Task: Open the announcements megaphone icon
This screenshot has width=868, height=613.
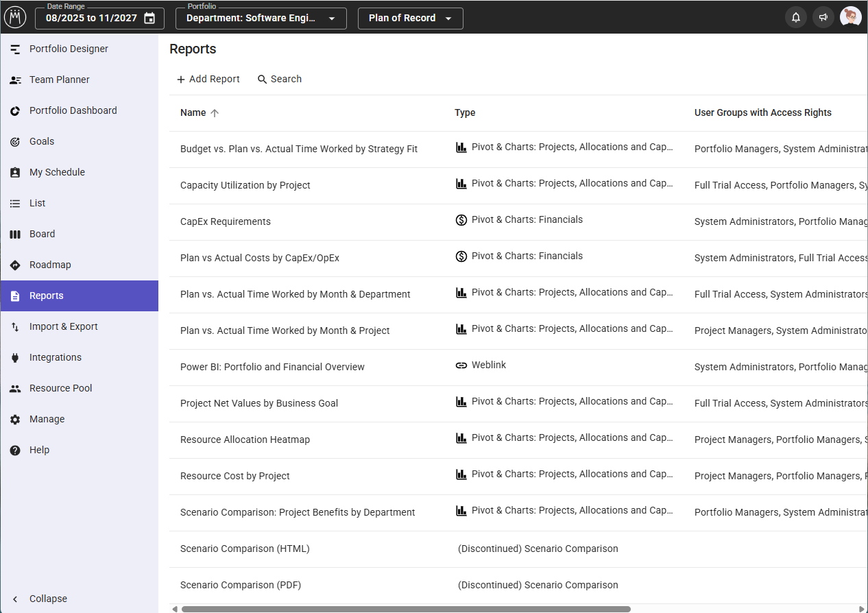Action: pyautogui.click(x=823, y=18)
